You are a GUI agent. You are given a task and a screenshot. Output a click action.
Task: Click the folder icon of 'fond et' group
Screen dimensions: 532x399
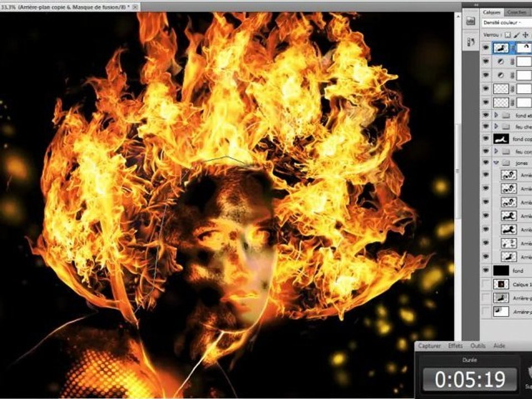pos(506,116)
